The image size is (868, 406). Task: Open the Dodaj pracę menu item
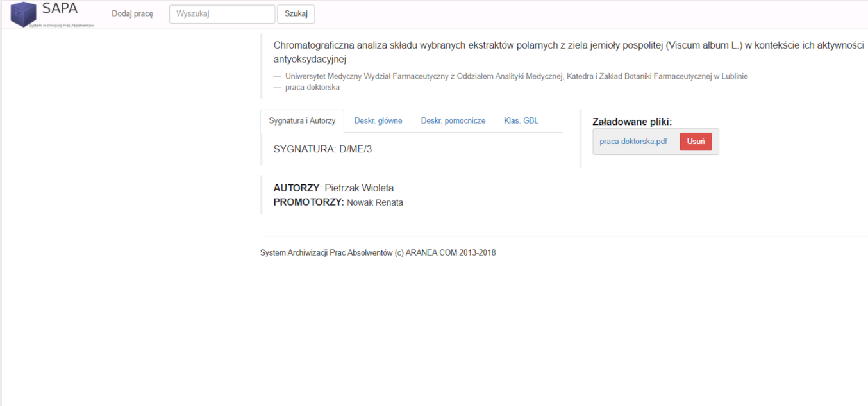tap(132, 13)
